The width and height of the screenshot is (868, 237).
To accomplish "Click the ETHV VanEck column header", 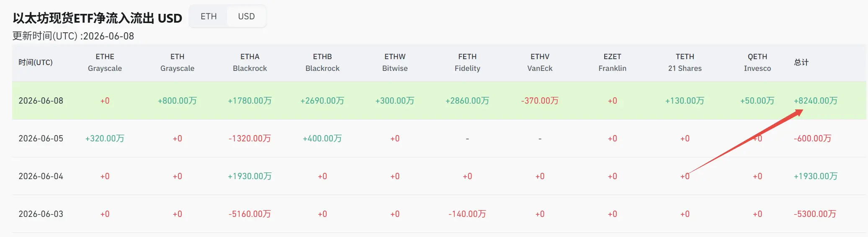I will point(540,63).
